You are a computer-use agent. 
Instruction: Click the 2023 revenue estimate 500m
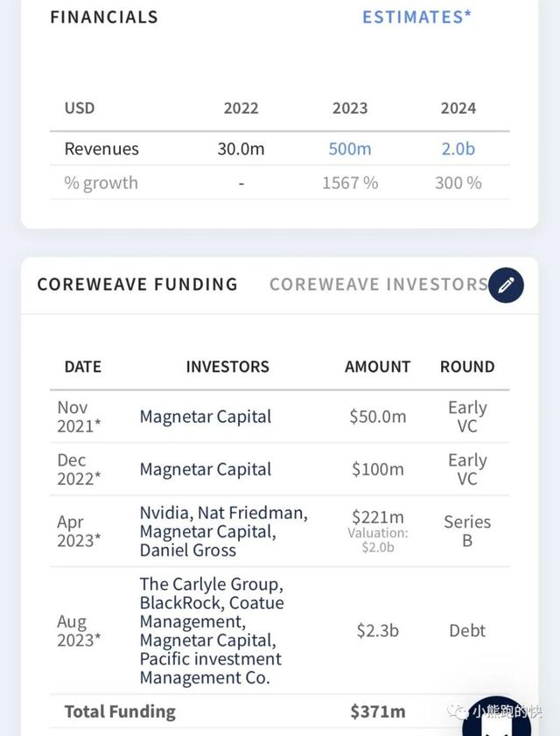click(x=350, y=149)
